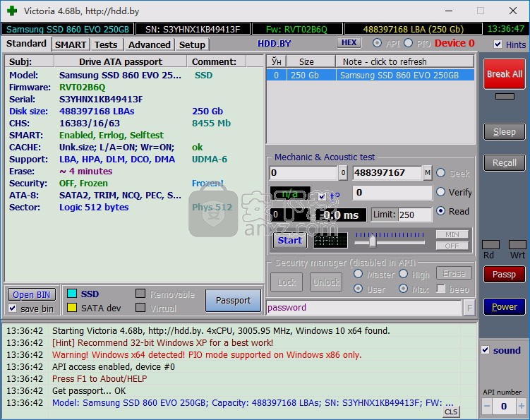Click the AAM slider handle
This screenshot has height=420, width=530.
(x=373, y=241)
